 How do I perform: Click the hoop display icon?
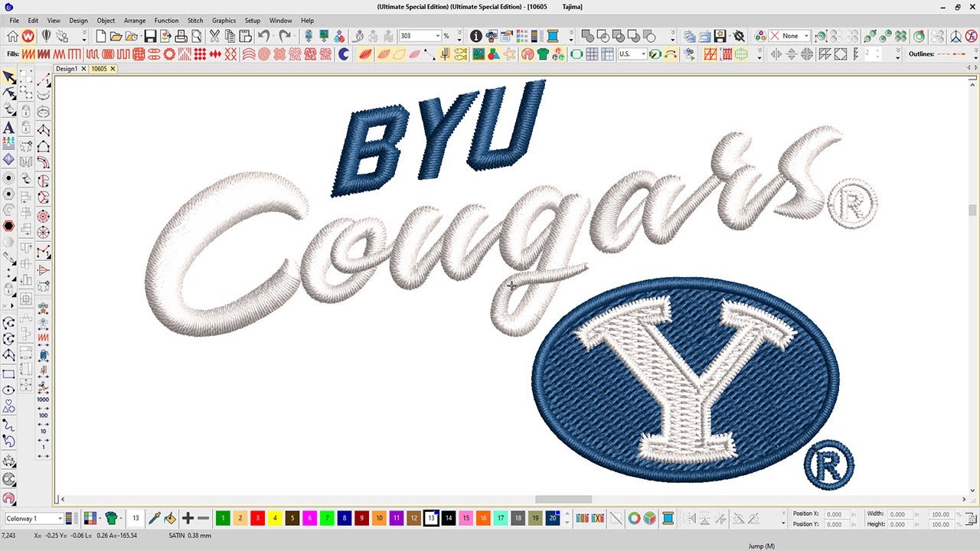pyautogui.click(x=577, y=54)
